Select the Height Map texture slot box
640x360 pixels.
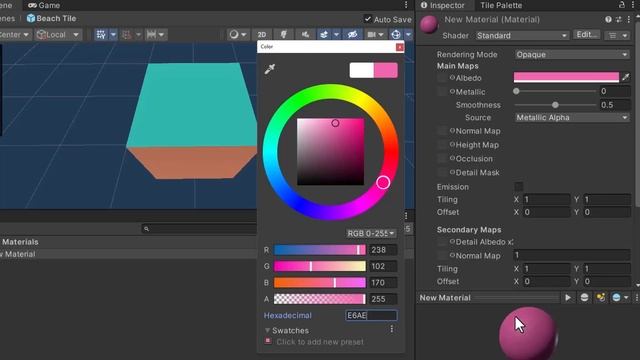click(x=442, y=145)
